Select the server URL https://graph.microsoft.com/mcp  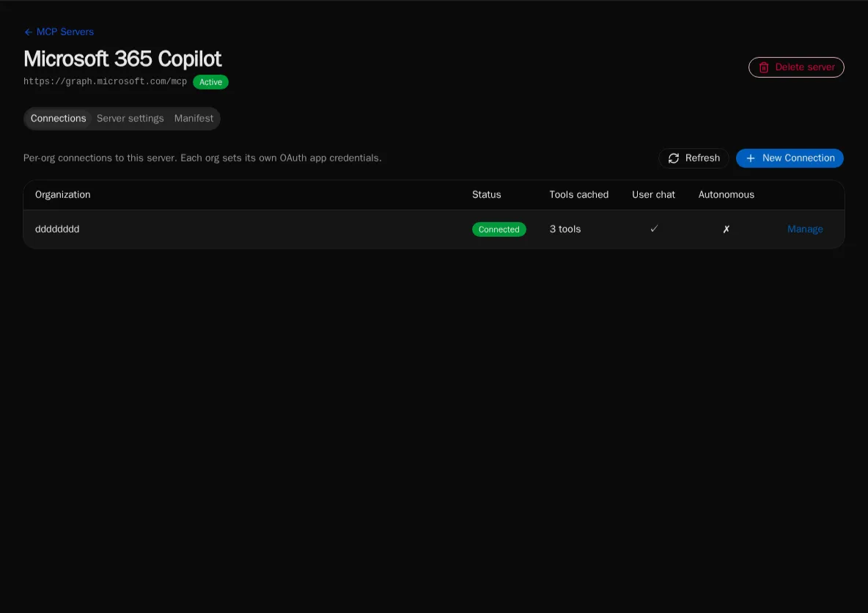point(105,81)
